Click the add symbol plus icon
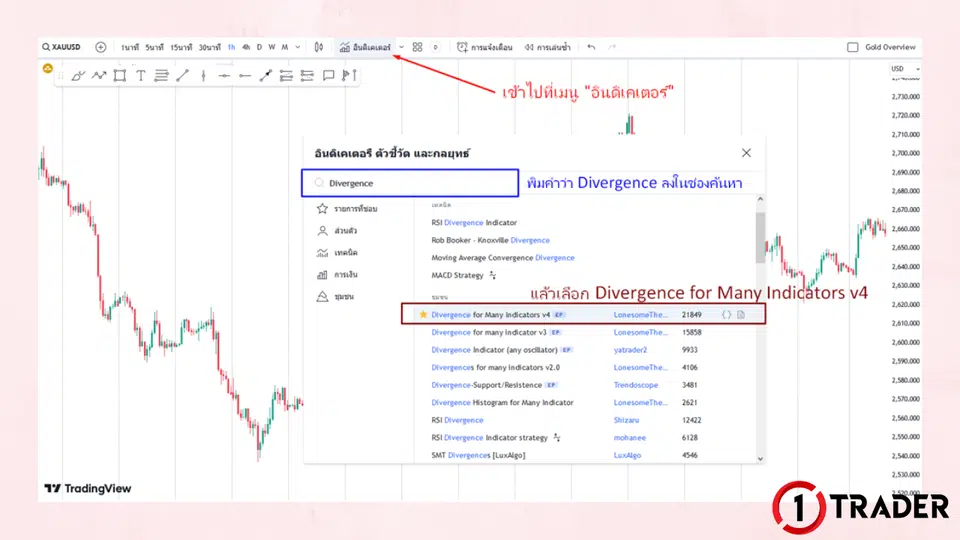 pyautogui.click(x=101, y=47)
